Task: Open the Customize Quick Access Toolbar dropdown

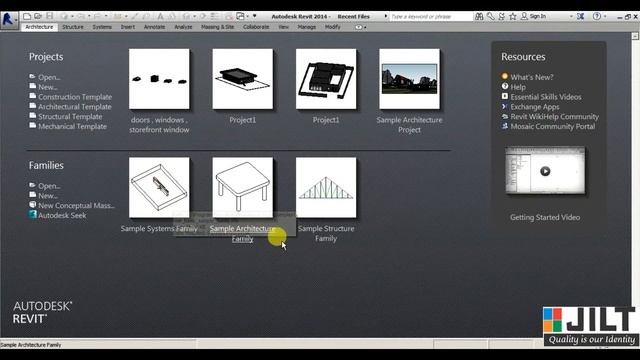Action: pos(254,16)
